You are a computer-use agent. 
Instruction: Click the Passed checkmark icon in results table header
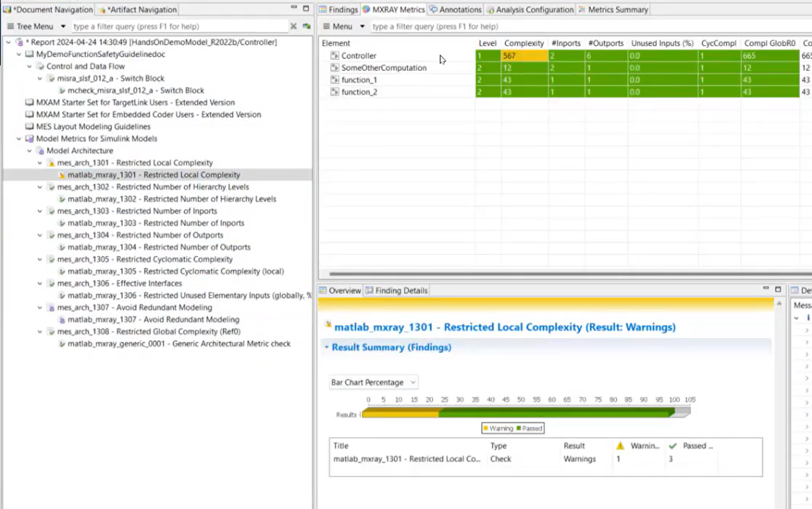point(673,445)
